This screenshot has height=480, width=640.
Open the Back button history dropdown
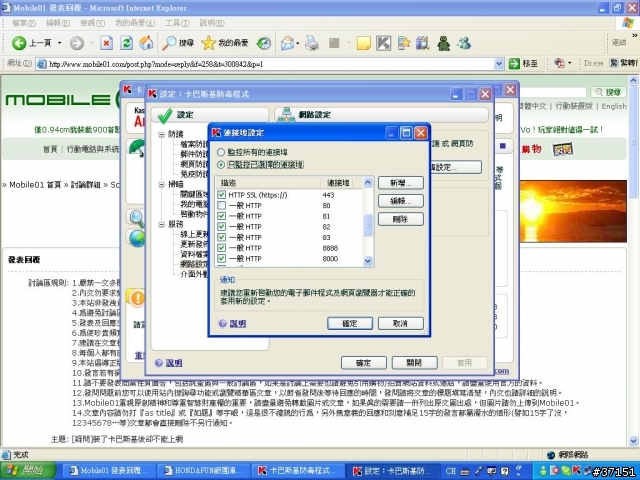[x=60, y=43]
